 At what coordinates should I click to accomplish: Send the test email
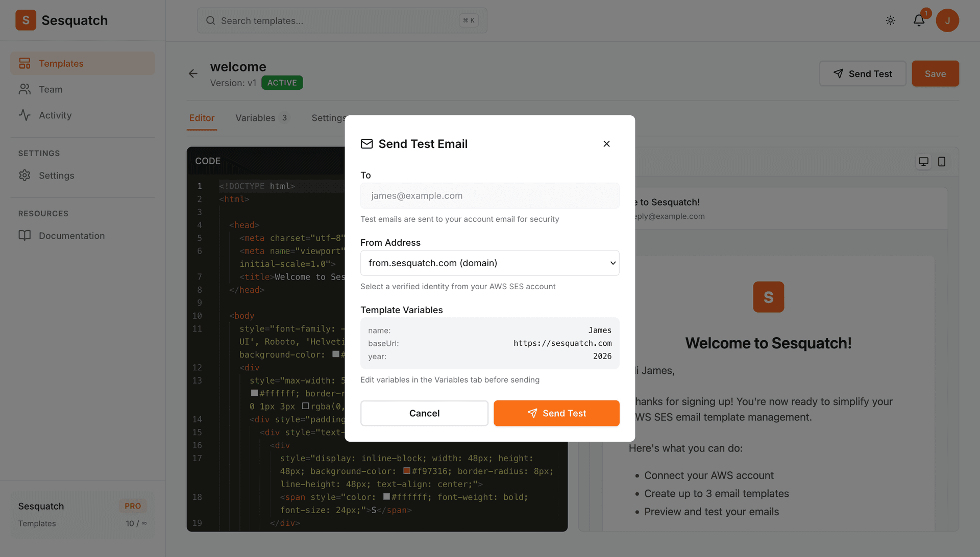556,413
